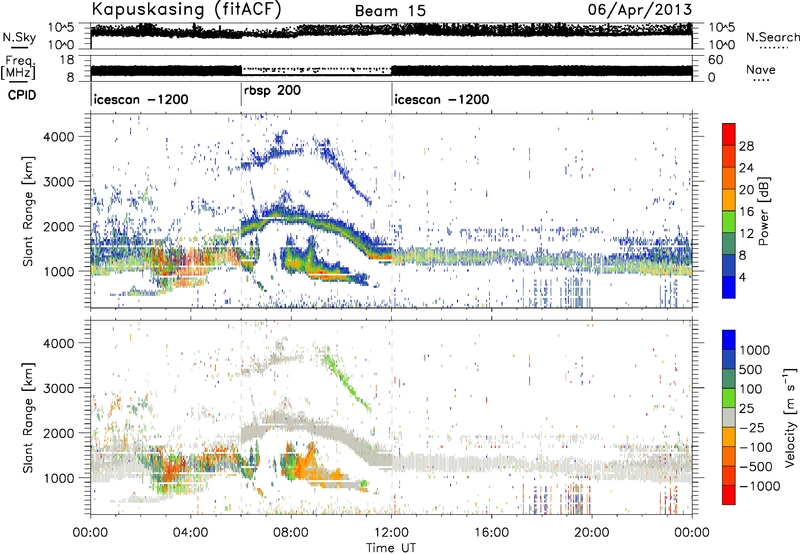Select the "16:00" time tick label
Image resolution: width=800 pixels, height=554 pixels.
click(x=491, y=533)
